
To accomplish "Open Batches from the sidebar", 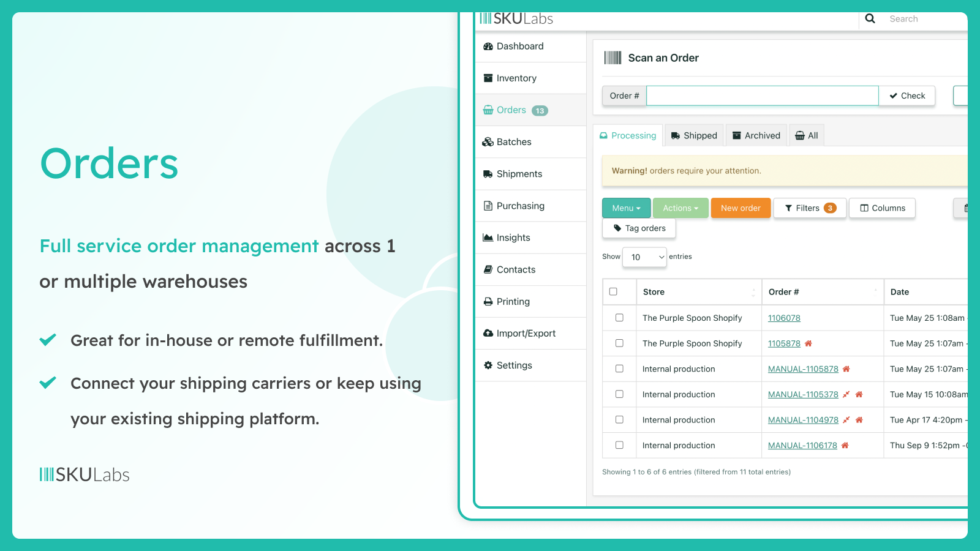I will click(x=530, y=142).
